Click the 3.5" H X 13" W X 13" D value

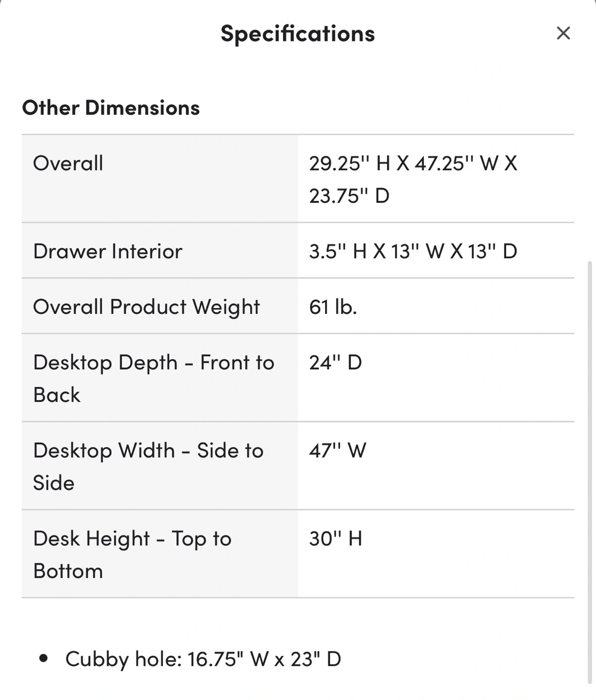413,251
